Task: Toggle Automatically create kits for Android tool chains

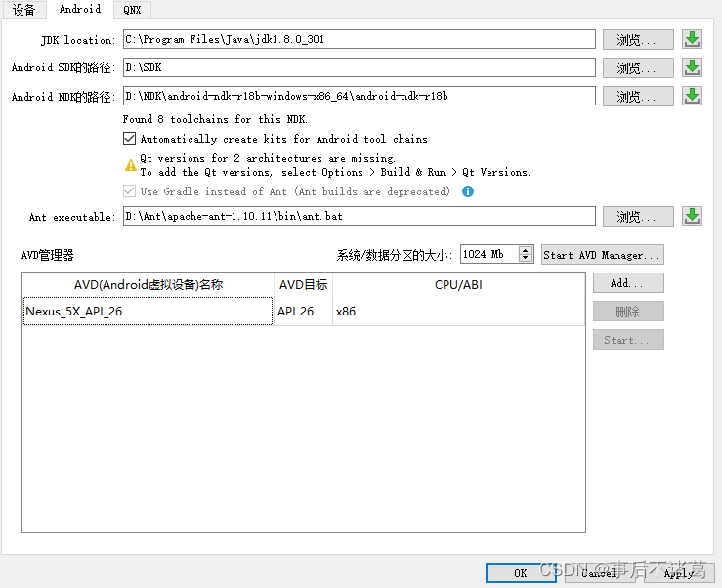Action: coord(129,139)
